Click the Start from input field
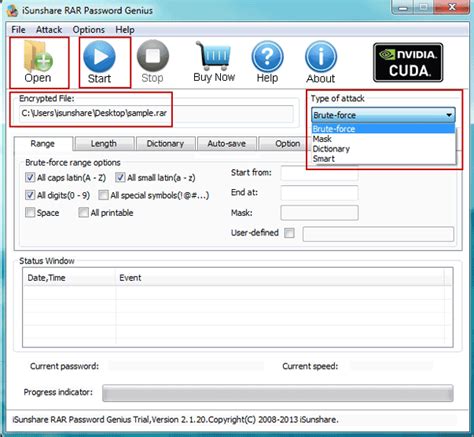Image resolution: width=474 pixels, height=437 pixels. coord(319,173)
